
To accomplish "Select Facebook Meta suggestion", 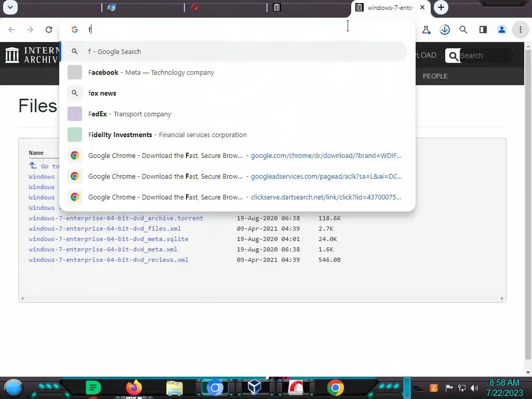I will click(x=233, y=72).
